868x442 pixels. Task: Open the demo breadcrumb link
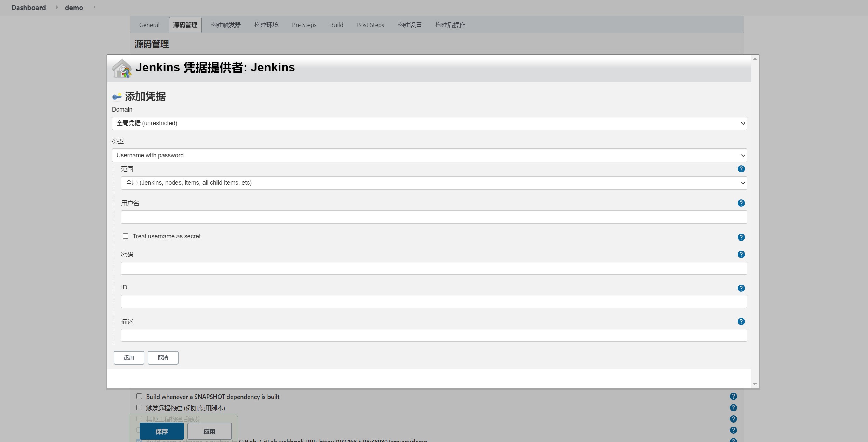pyautogui.click(x=74, y=8)
